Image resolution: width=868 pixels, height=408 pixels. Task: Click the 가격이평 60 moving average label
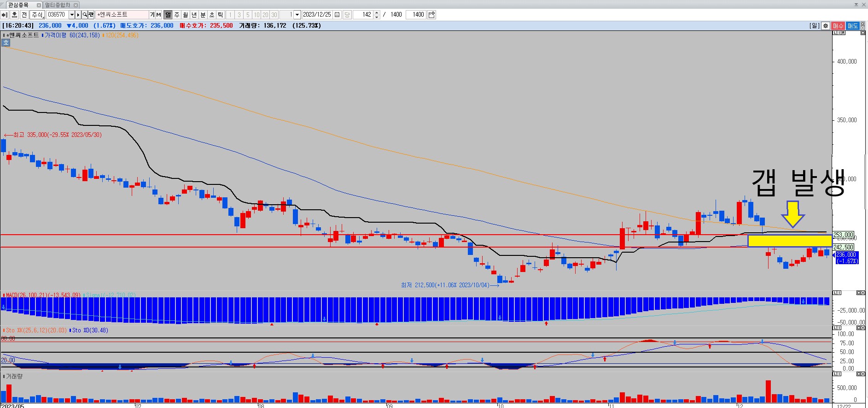point(72,35)
